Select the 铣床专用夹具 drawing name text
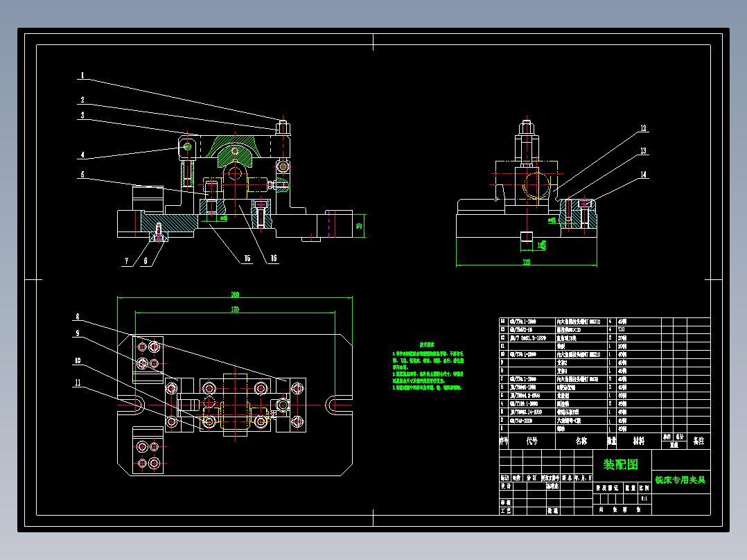This screenshot has height=560, width=747. point(680,480)
